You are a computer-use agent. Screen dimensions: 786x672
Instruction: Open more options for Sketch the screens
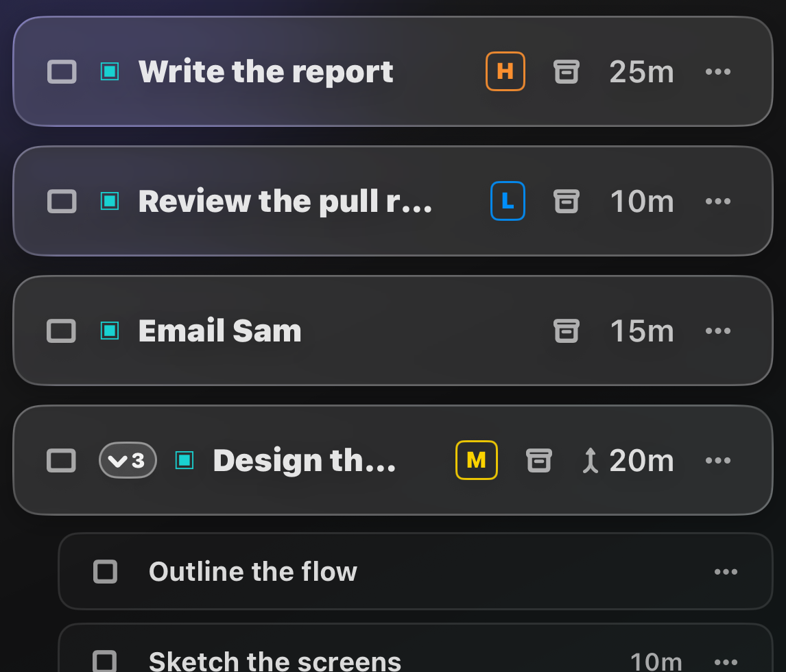(726, 662)
